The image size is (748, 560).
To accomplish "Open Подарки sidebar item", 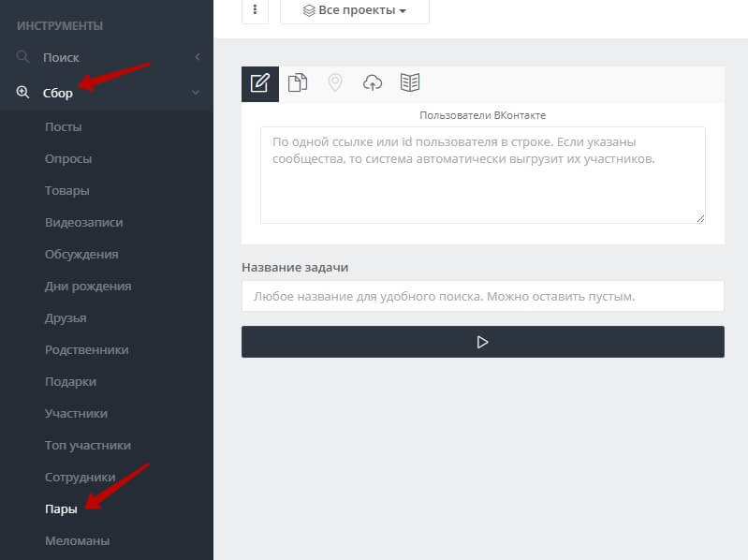I will [70, 381].
